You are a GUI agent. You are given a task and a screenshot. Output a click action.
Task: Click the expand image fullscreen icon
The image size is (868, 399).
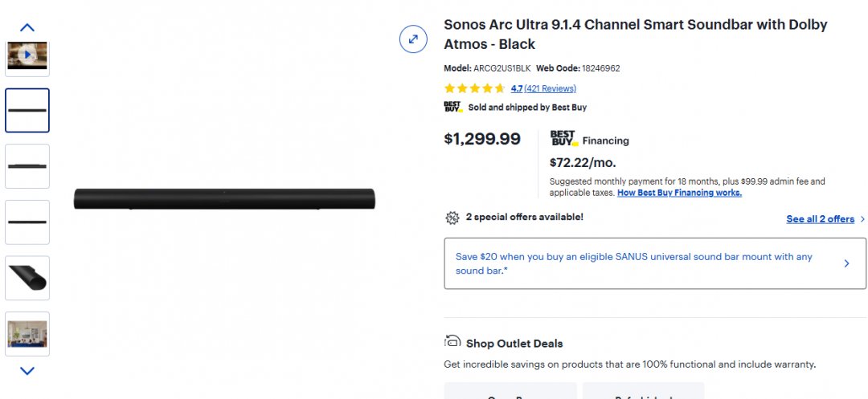pos(413,39)
